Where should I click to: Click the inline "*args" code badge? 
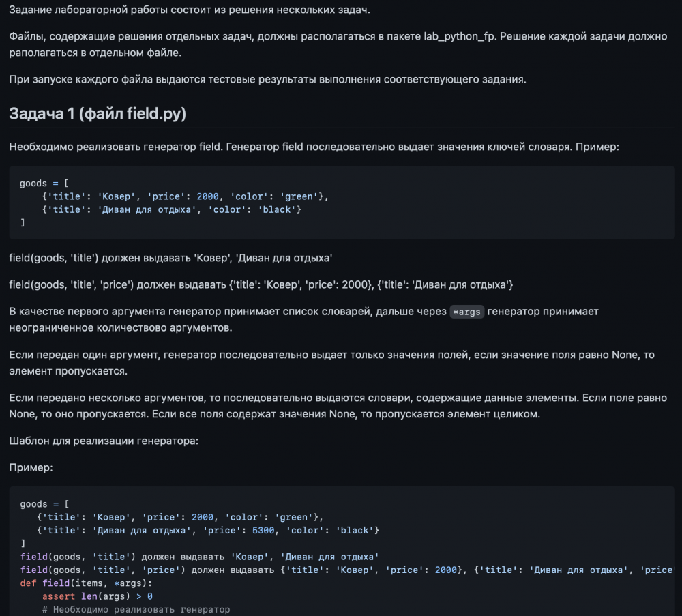pos(467,312)
